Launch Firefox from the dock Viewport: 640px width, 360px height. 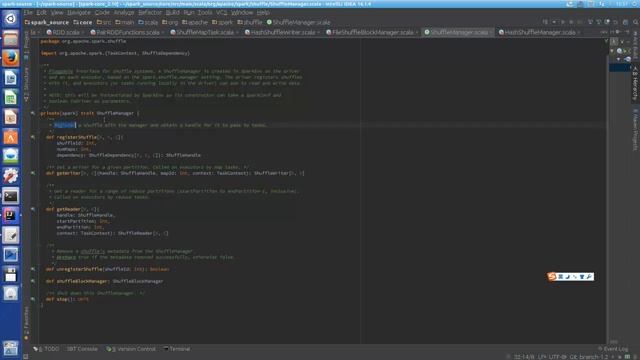[x=11, y=58]
